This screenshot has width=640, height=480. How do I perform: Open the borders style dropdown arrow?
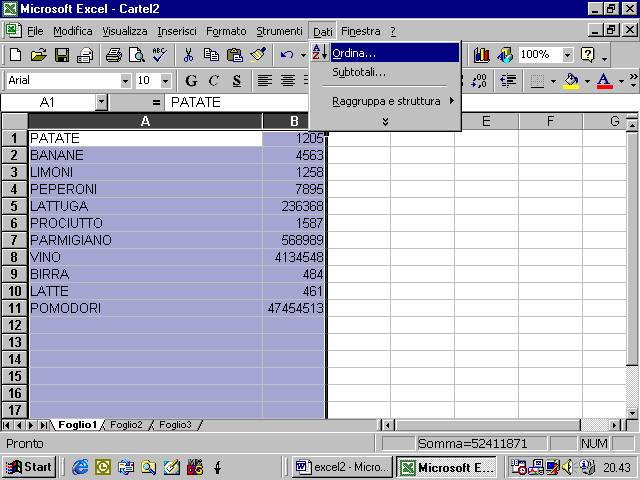click(553, 81)
